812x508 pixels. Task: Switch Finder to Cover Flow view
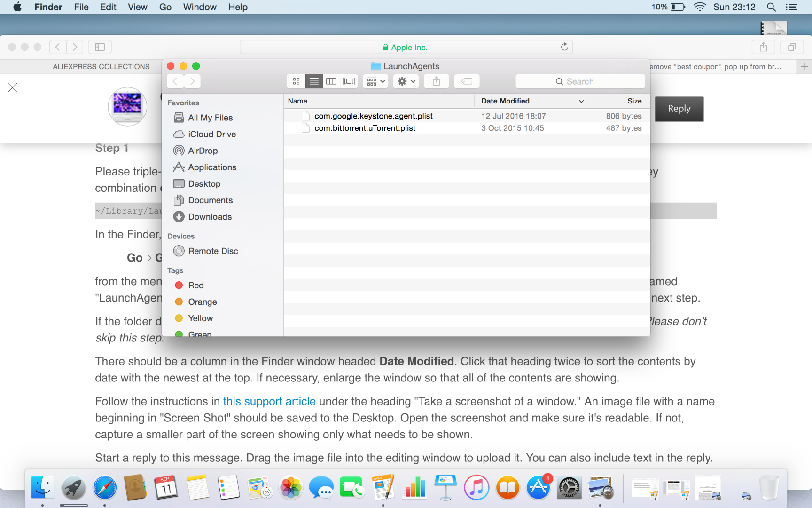348,81
